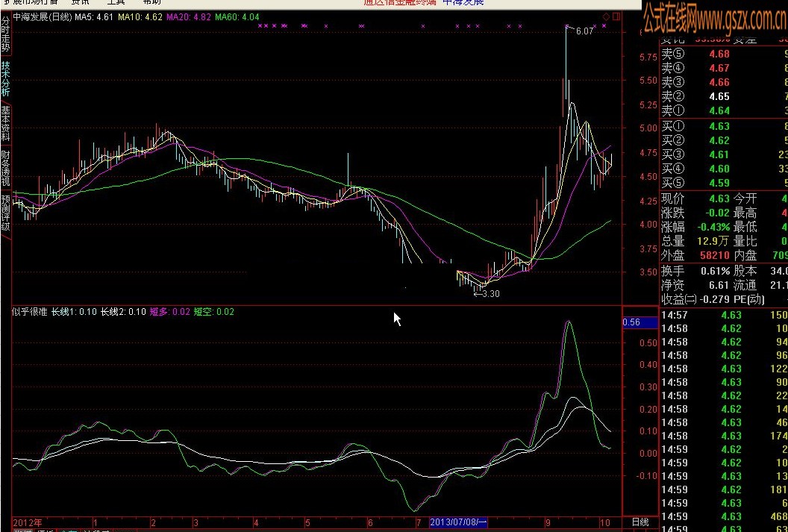Click the MA60: 4.04 indicator label

click(x=237, y=17)
